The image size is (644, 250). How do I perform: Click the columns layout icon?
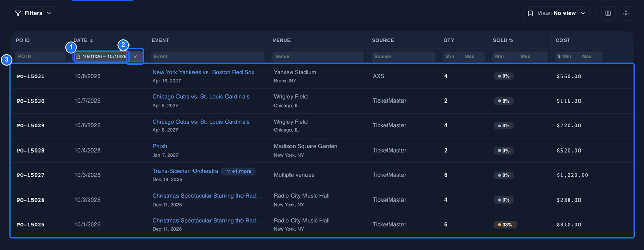[608, 13]
